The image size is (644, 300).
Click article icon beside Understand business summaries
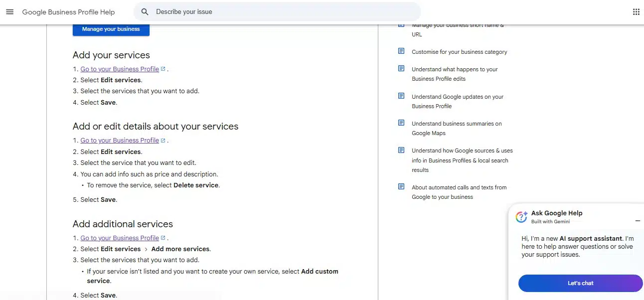pyautogui.click(x=401, y=123)
